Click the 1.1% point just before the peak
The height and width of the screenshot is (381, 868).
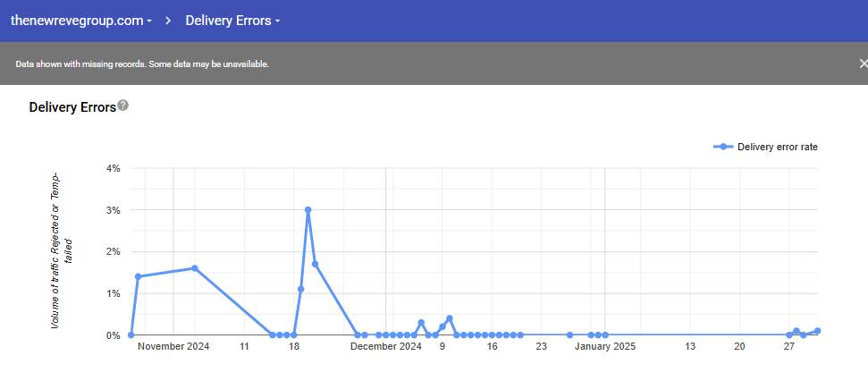[x=300, y=289]
